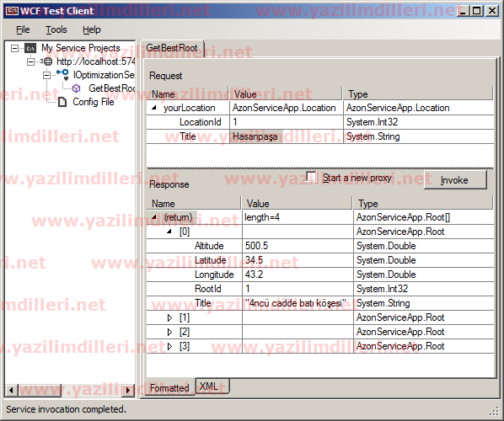Click the Request Value column header

click(286, 94)
